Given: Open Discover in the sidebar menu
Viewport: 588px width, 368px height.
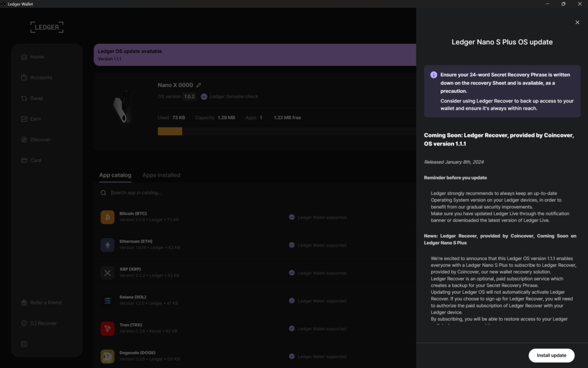Looking at the screenshot, I should click(40, 139).
